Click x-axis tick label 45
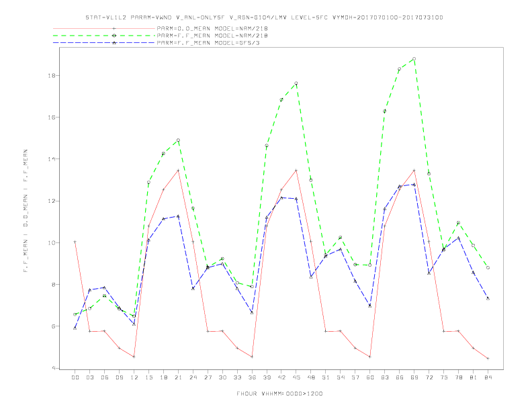Screen dimensions: 532x411 tap(296, 377)
